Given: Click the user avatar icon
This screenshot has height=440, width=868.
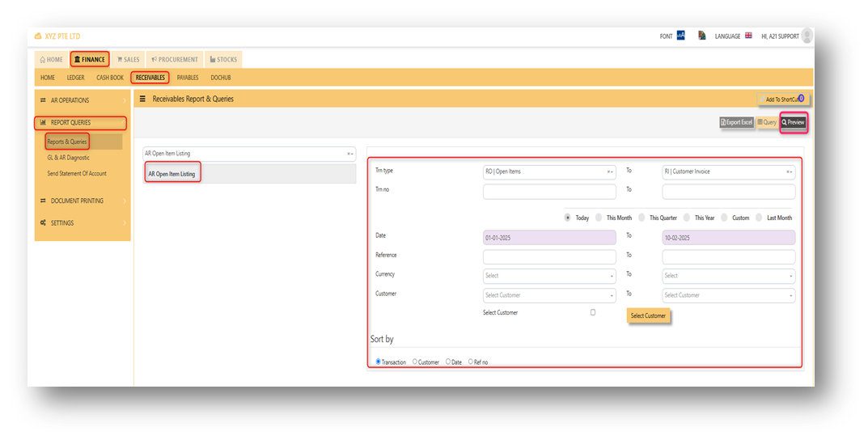Looking at the screenshot, I should pos(807,36).
